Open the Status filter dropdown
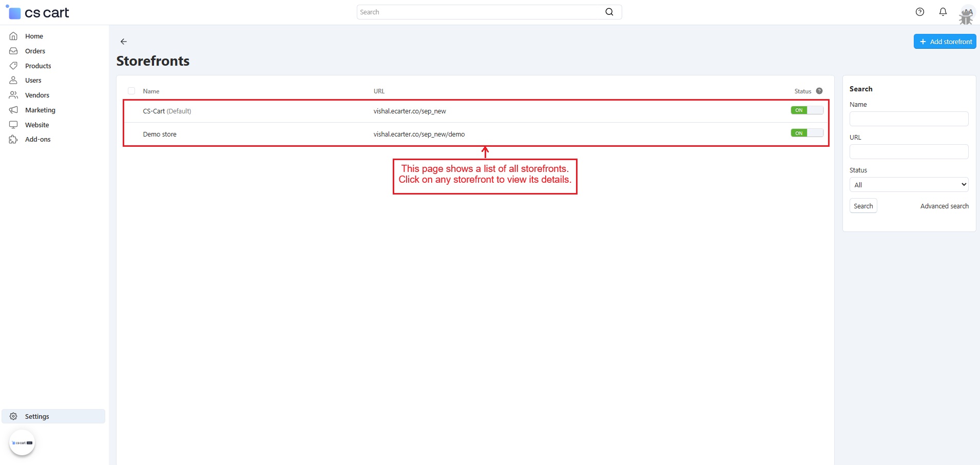 tap(909, 185)
